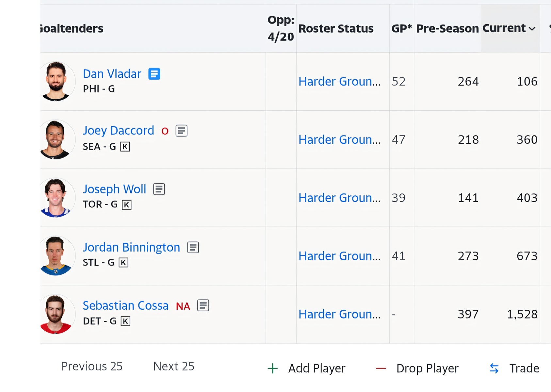Image resolution: width=551 pixels, height=392 pixels.
Task: Click Drop Player action
Action: coord(417,368)
